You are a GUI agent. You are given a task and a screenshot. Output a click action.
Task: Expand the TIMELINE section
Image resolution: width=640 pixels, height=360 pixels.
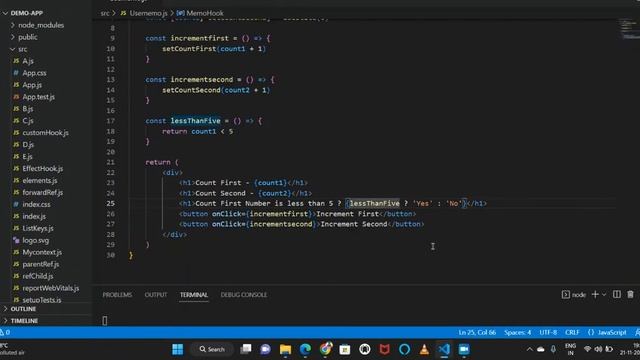(x=24, y=321)
